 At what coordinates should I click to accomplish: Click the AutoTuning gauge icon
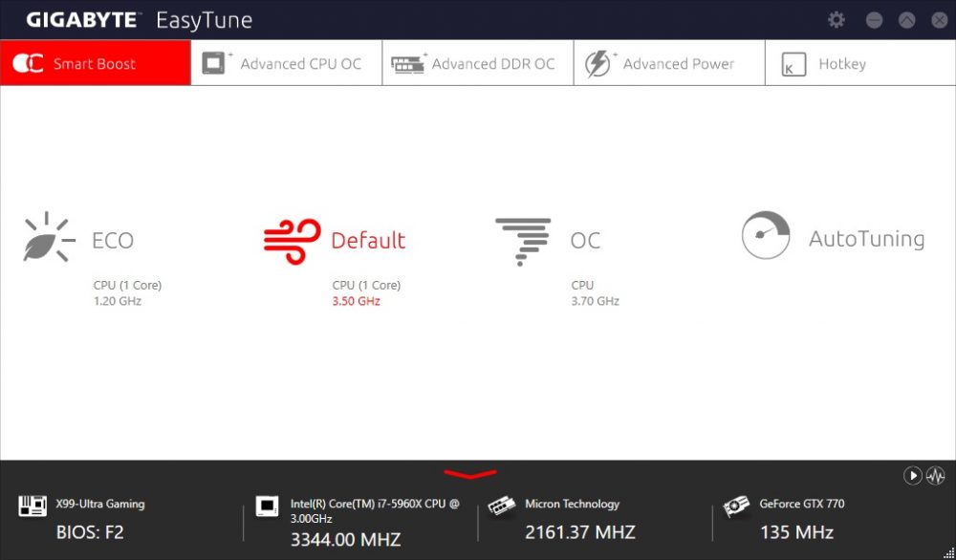pos(766,235)
